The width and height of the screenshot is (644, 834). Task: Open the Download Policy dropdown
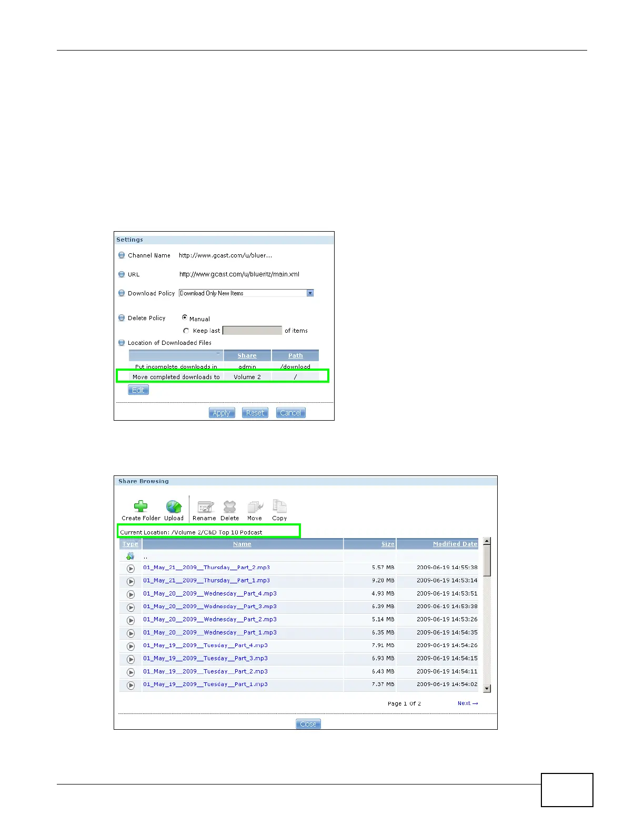pyautogui.click(x=246, y=293)
